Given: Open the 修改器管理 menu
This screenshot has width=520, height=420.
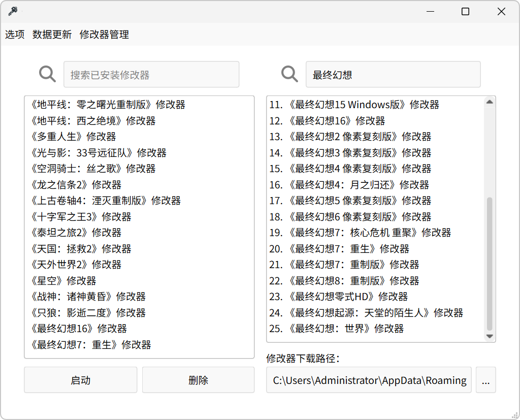Looking at the screenshot, I should tap(104, 34).
